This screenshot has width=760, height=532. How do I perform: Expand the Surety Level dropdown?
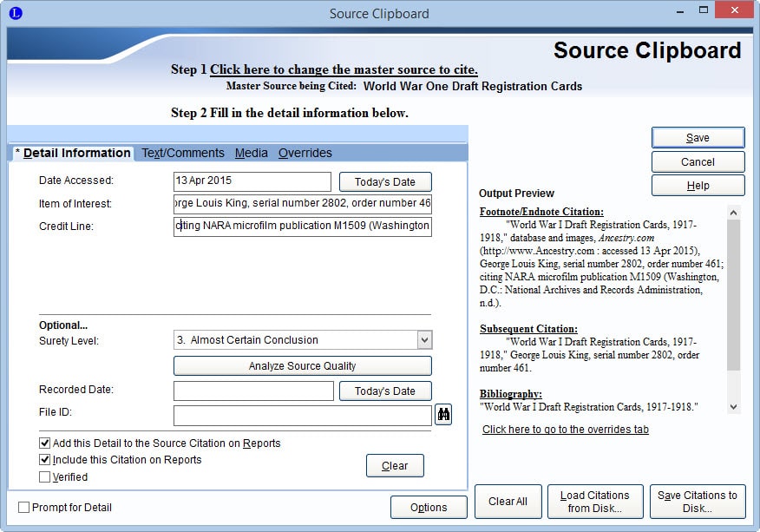[x=424, y=340]
